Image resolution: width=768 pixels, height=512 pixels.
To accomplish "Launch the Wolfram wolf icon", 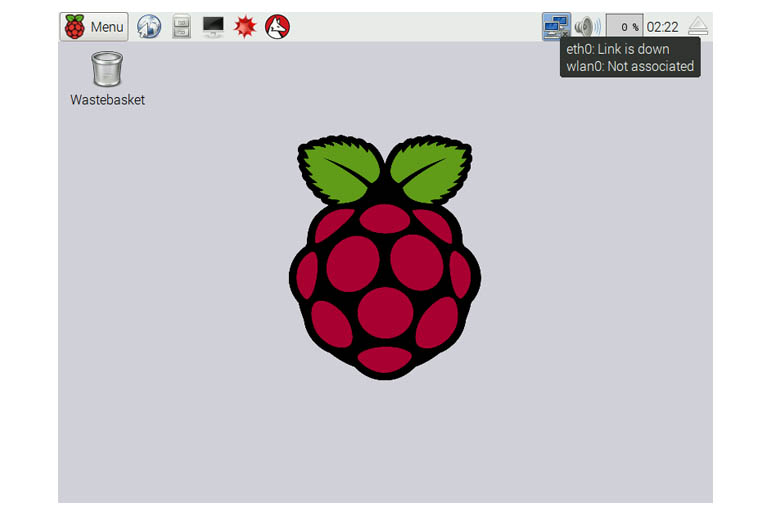I will point(277,26).
